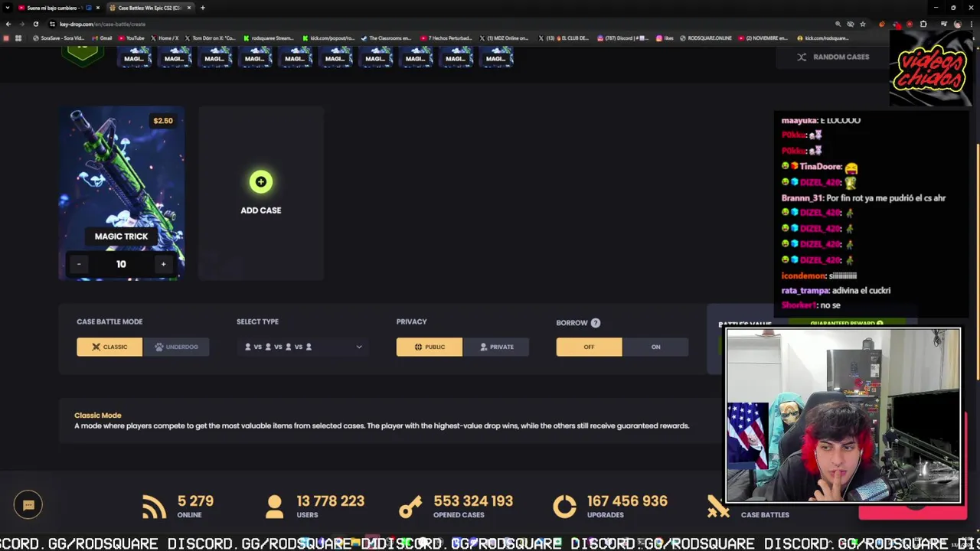
Task: Open the Instagram likes bookmark
Action: point(665,38)
